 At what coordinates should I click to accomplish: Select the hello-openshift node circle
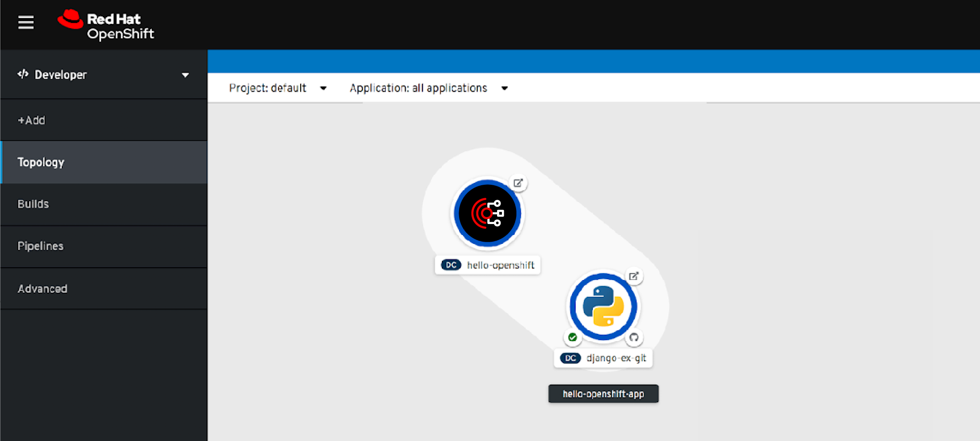pos(487,213)
